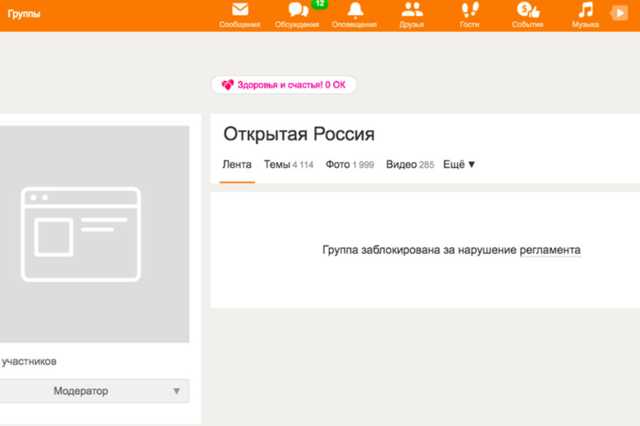Open the Гости footprints icon

(x=470, y=9)
